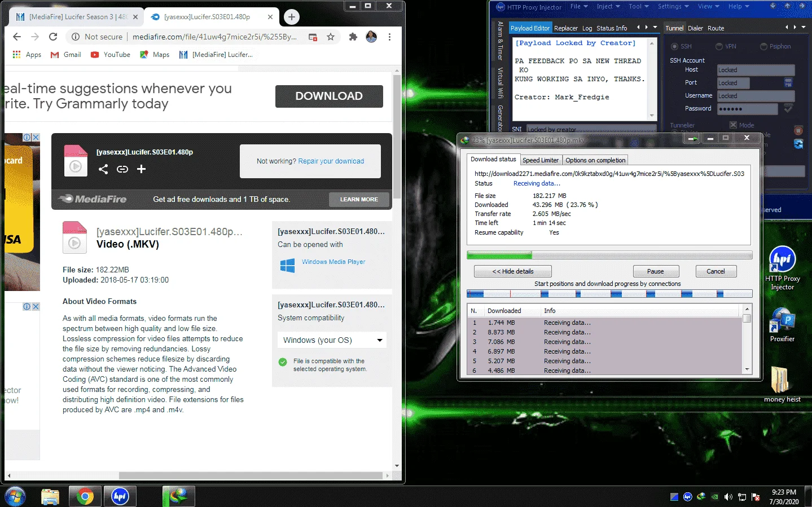Open the tab list arrow beside Route
812x507 pixels.
coord(803,27)
